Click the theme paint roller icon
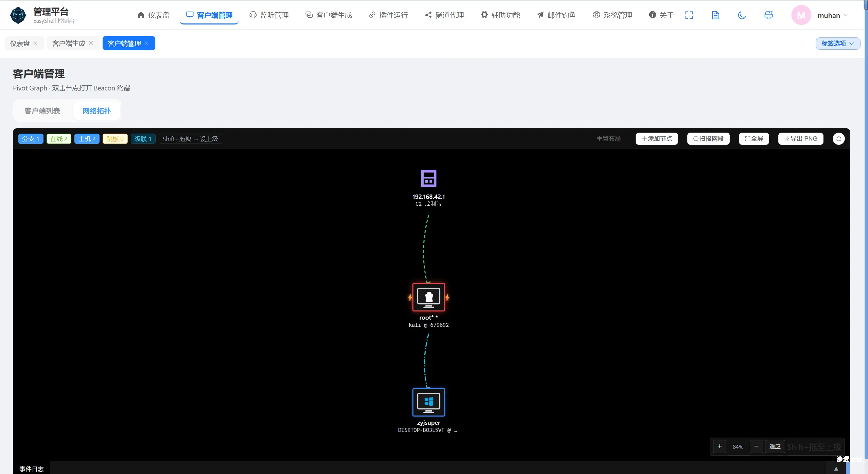 point(768,15)
